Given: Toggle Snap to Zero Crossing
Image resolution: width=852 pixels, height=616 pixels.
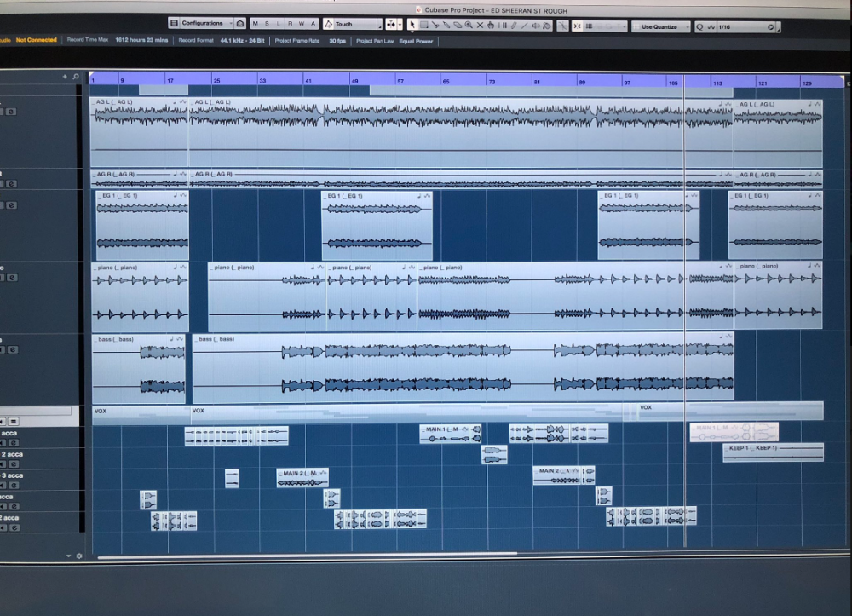Looking at the screenshot, I should [x=562, y=26].
